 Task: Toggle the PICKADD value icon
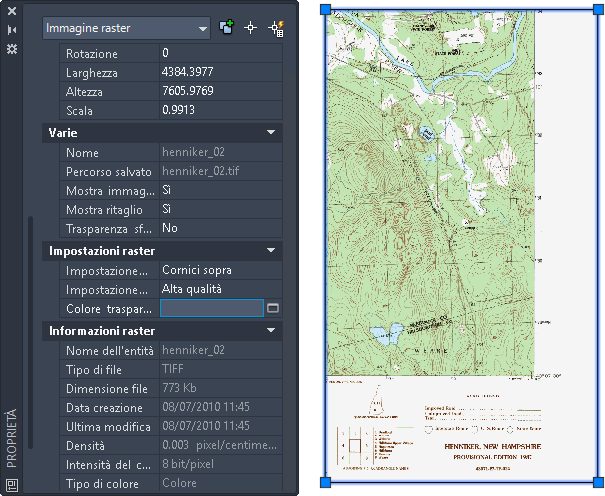point(226,28)
